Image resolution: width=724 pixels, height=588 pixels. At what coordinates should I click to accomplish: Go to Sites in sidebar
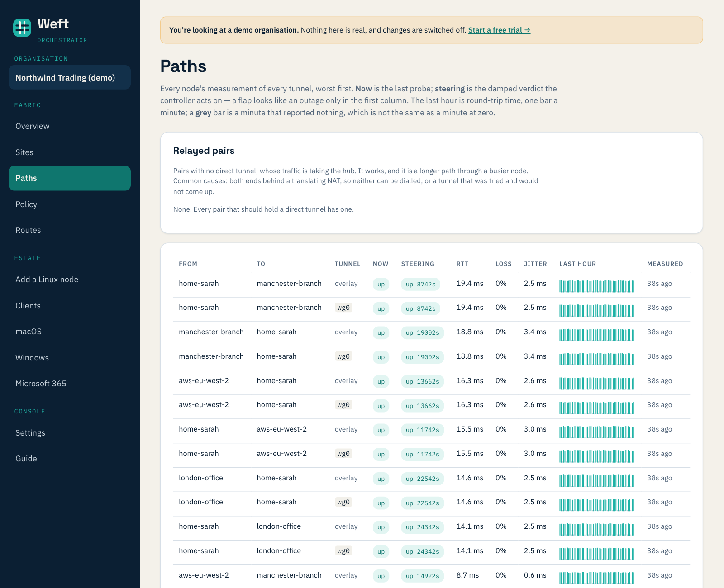[70, 152]
